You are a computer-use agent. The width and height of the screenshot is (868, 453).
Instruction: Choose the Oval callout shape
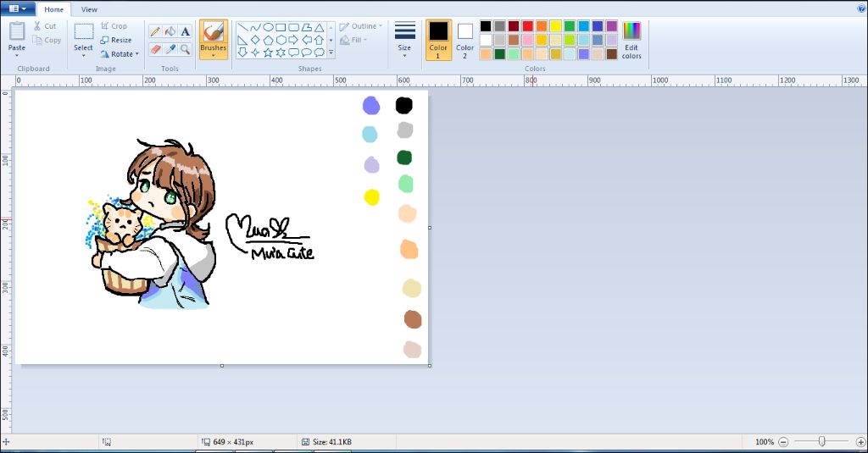(306, 52)
